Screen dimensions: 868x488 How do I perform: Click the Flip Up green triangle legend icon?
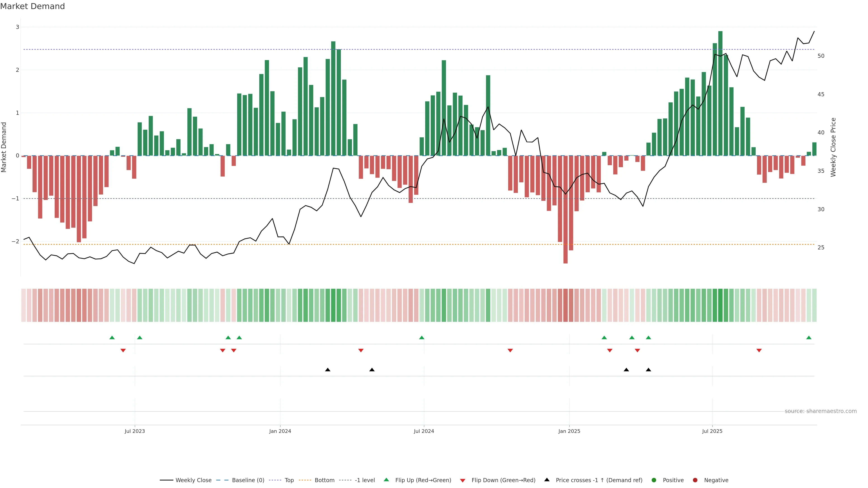click(x=386, y=480)
